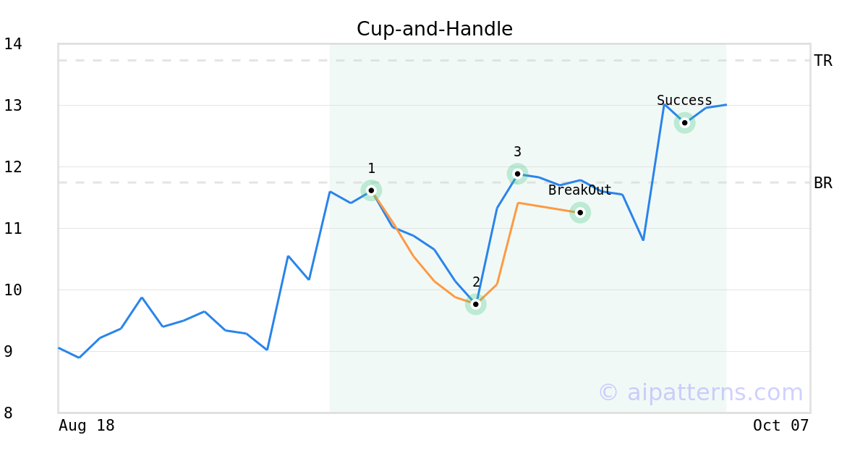Click the 8 value on price axis

pos(8,413)
